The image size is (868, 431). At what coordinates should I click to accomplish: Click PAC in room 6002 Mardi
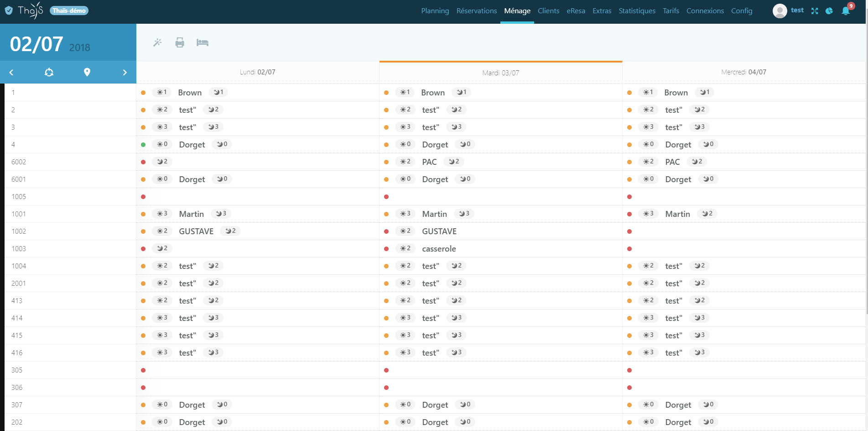coord(429,162)
